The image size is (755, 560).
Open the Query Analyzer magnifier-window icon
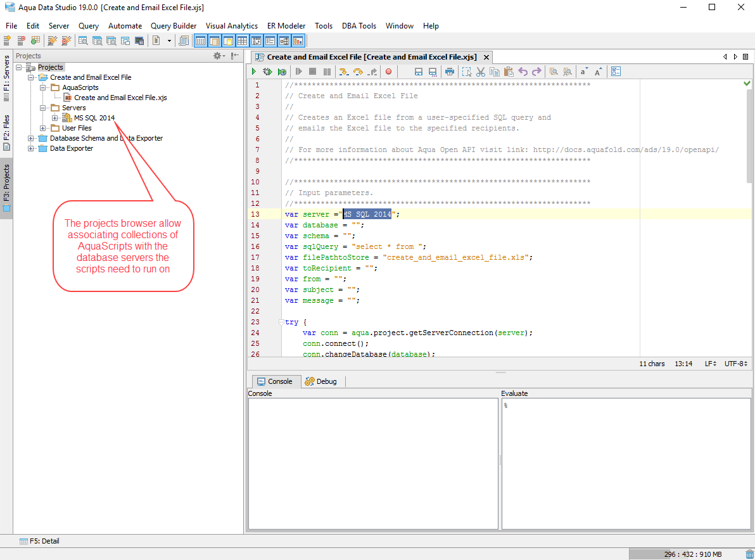point(83,41)
